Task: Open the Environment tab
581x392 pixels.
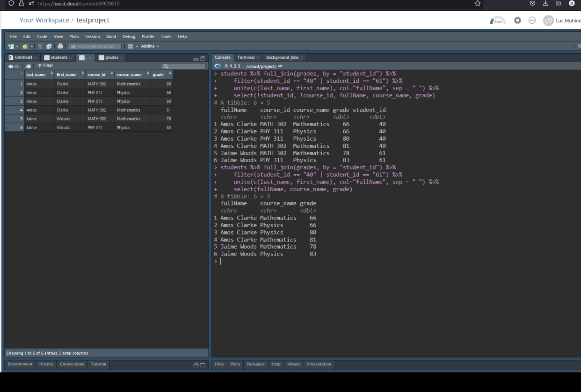Action: [x=20, y=364]
